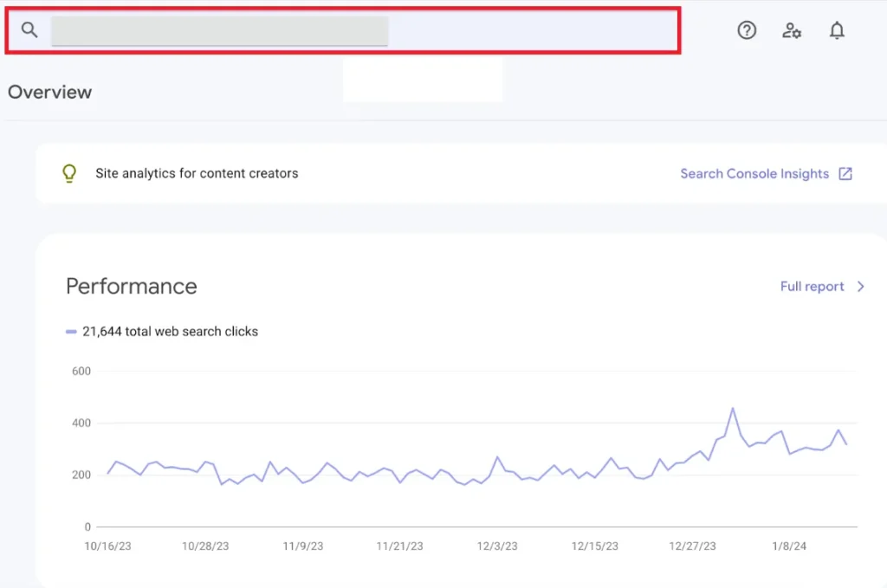Click the 200 y-axis label
Image resolution: width=887 pixels, height=588 pixels.
click(x=81, y=475)
